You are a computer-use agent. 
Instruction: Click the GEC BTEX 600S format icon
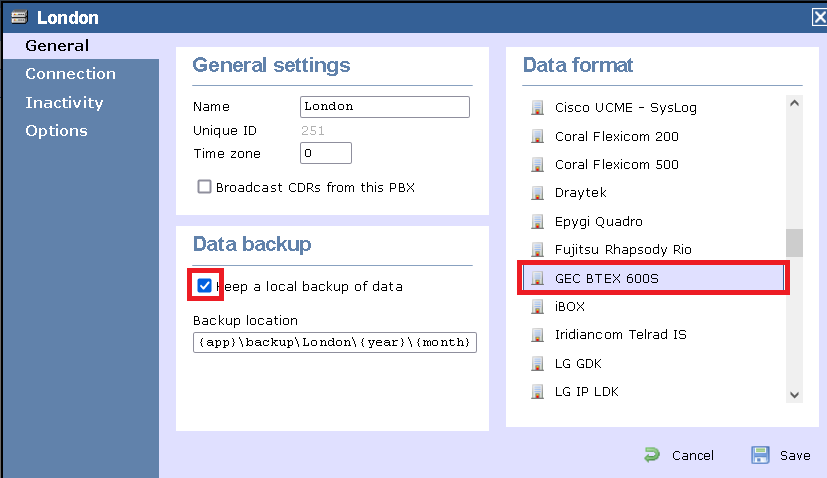click(537, 278)
